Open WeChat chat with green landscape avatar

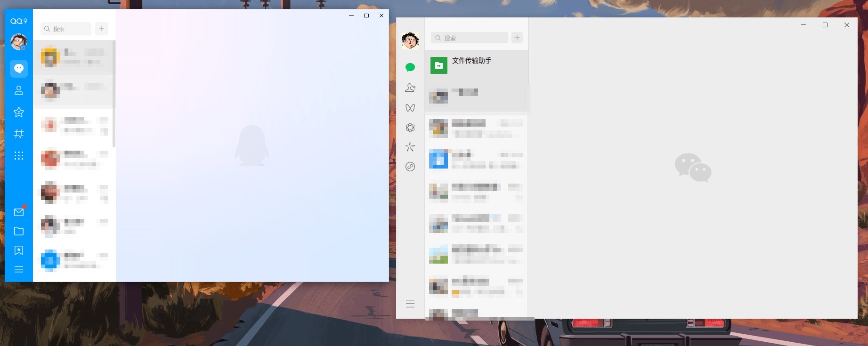(x=477, y=254)
